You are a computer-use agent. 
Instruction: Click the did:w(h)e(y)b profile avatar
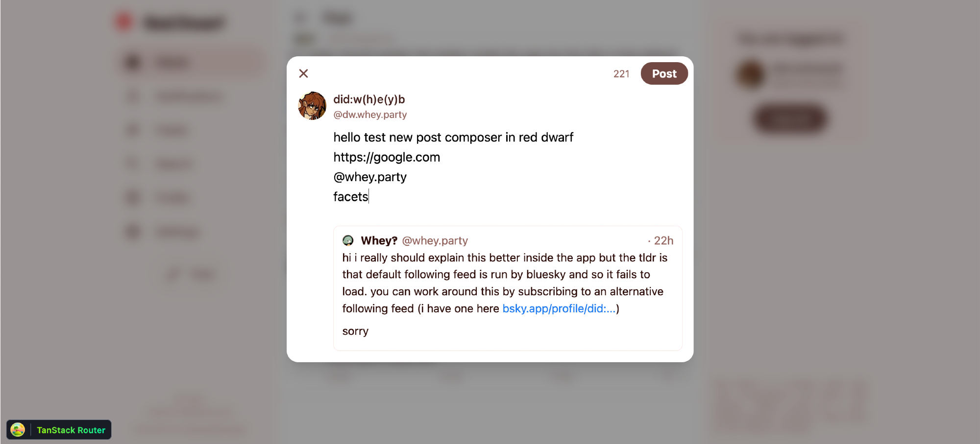[x=312, y=106]
